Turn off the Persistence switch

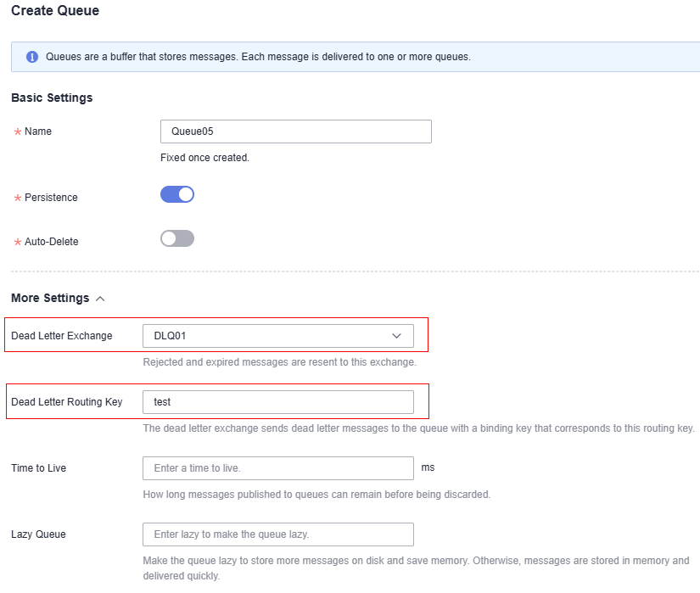(177, 194)
